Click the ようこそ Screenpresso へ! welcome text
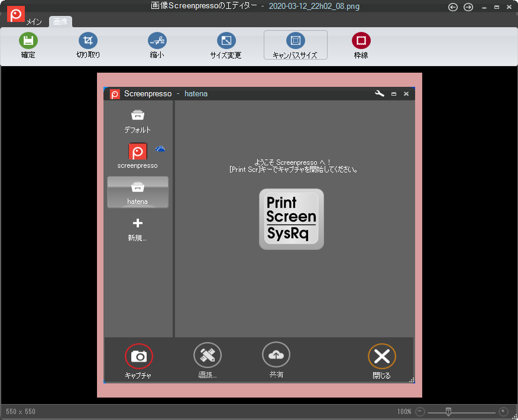518x420 pixels. click(292, 162)
